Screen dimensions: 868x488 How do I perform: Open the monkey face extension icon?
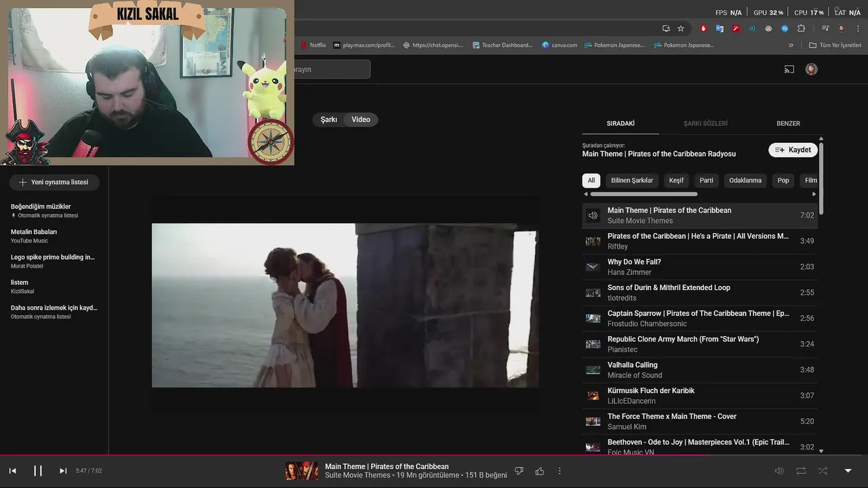(x=768, y=28)
